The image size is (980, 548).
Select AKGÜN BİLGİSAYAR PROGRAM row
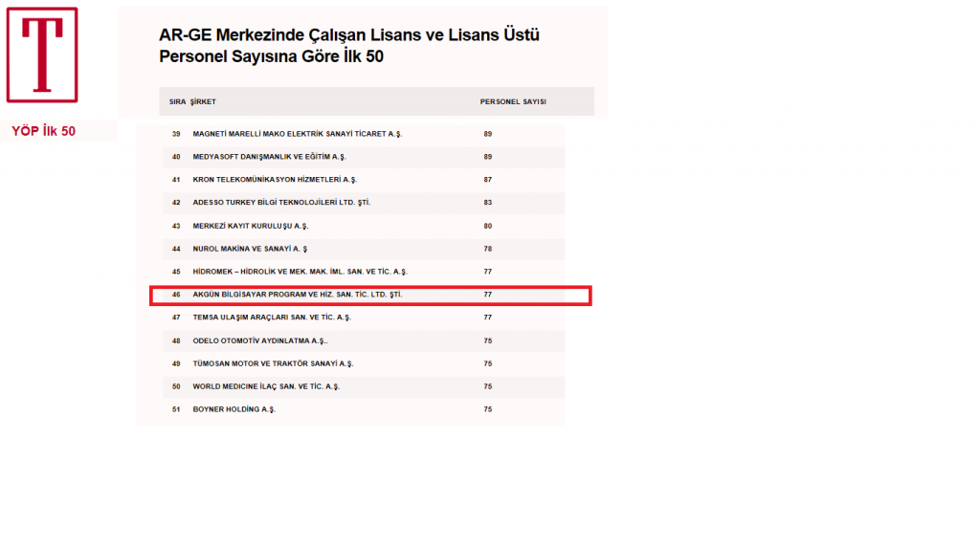[370, 295]
